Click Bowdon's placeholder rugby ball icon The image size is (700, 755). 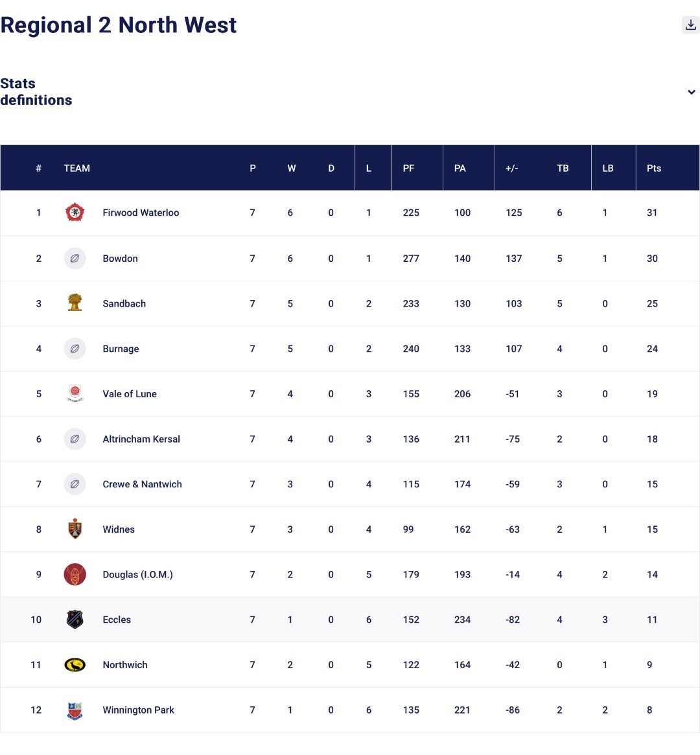[x=75, y=259]
